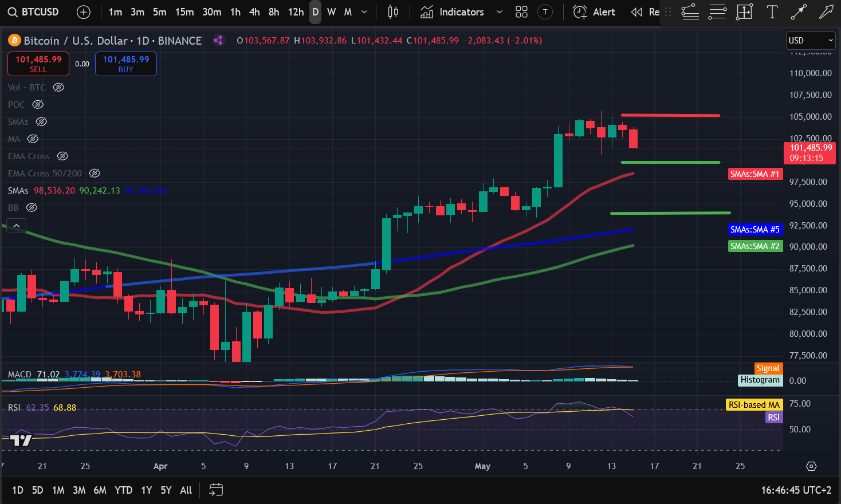Image resolution: width=841 pixels, height=504 pixels.
Task: Select the horizontal lines drawing tool
Action: [717, 12]
